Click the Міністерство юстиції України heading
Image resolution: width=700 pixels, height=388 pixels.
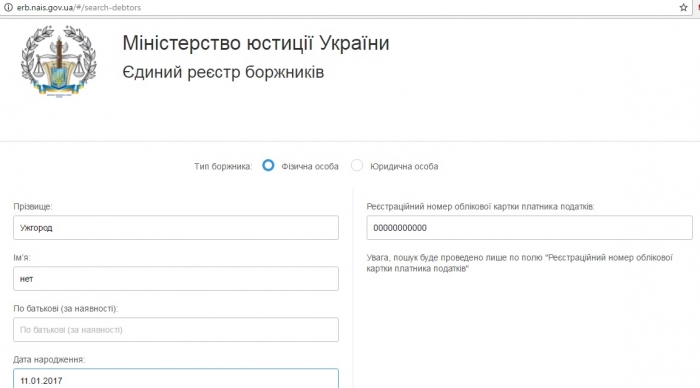256,43
